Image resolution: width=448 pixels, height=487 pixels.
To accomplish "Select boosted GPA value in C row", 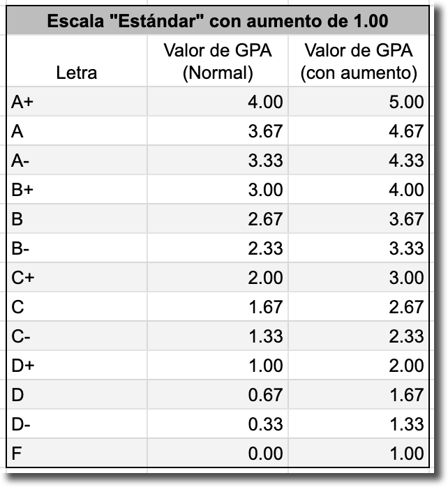I will pyautogui.click(x=359, y=307).
